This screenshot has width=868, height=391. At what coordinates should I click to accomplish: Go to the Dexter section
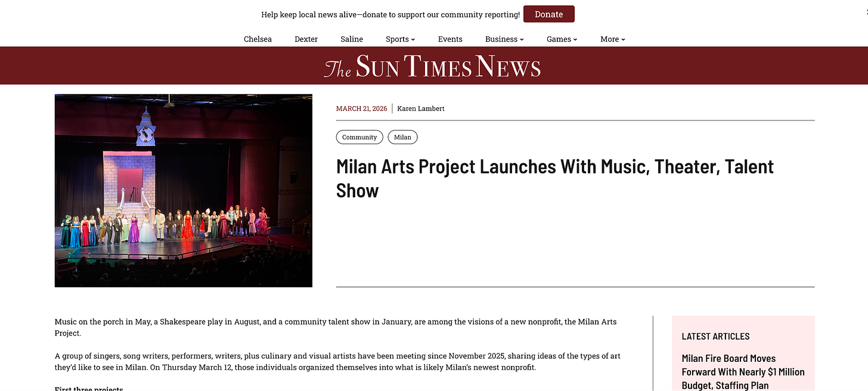coord(306,39)
